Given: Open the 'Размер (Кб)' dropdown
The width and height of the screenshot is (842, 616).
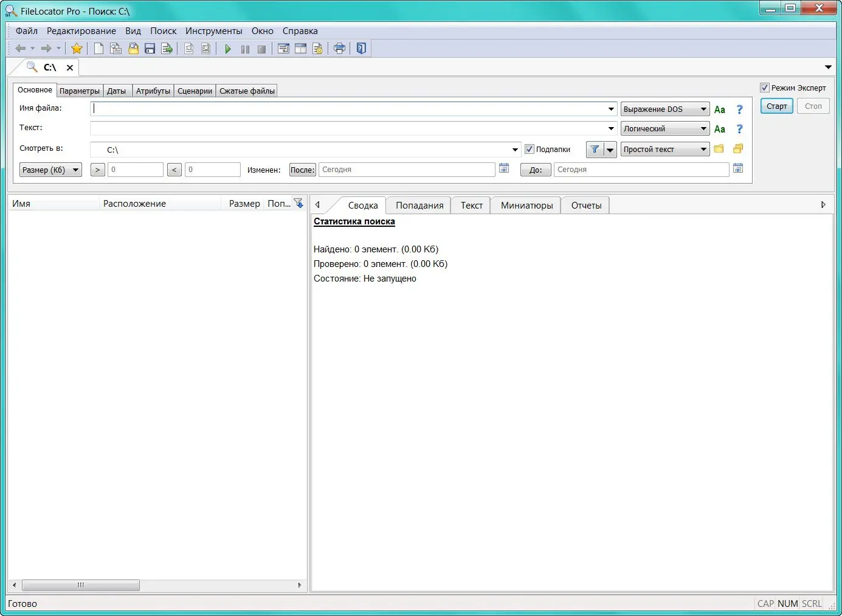Looking at the screenshot, I should (x=50, y=170).
